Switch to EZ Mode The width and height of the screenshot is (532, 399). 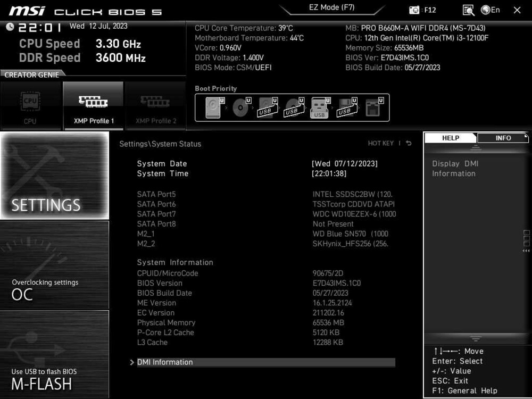click(332, 7)
